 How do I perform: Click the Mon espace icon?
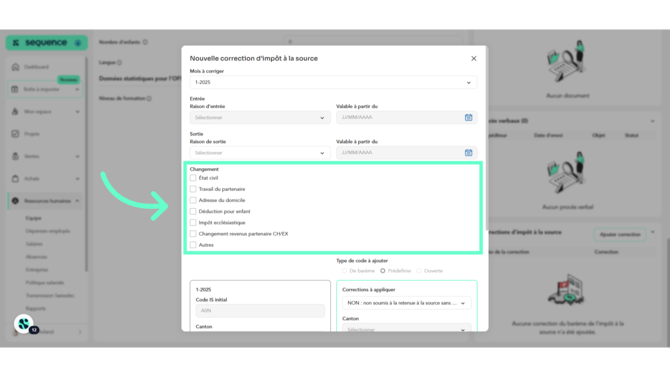[15, 112]
